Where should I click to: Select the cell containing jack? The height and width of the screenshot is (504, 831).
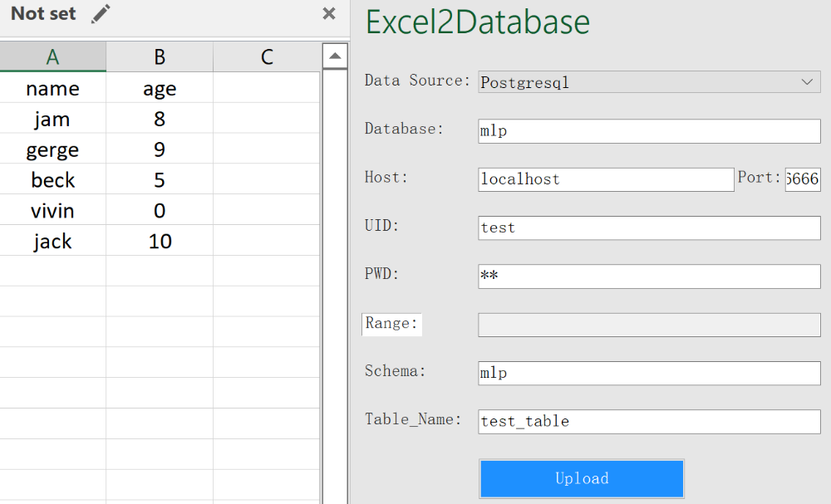(x=52, y=241)
